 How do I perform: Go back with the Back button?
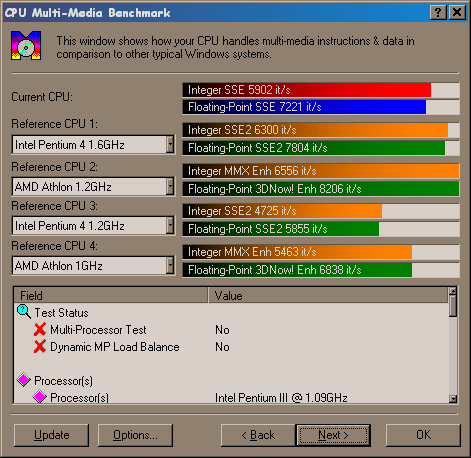pyautogui.click(x=258, y=435)
